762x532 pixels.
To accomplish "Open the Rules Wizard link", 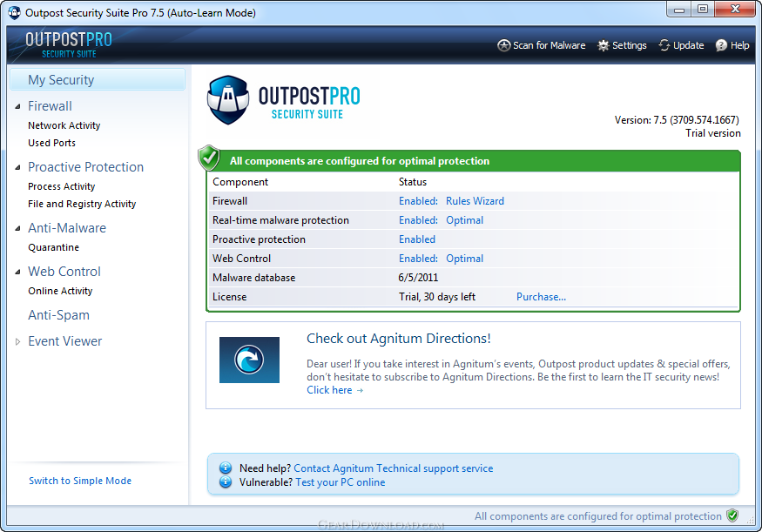I will tap(475, 200).
